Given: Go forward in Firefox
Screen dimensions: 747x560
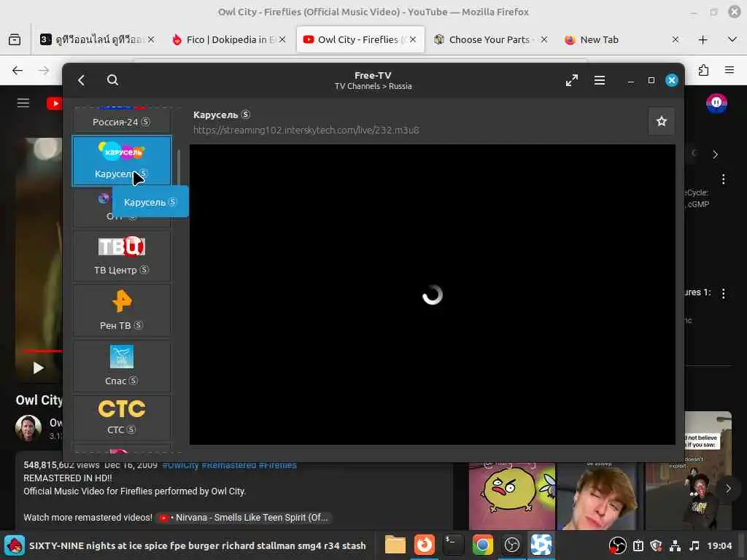Looking at the screenshot, I should coord(44,71).
